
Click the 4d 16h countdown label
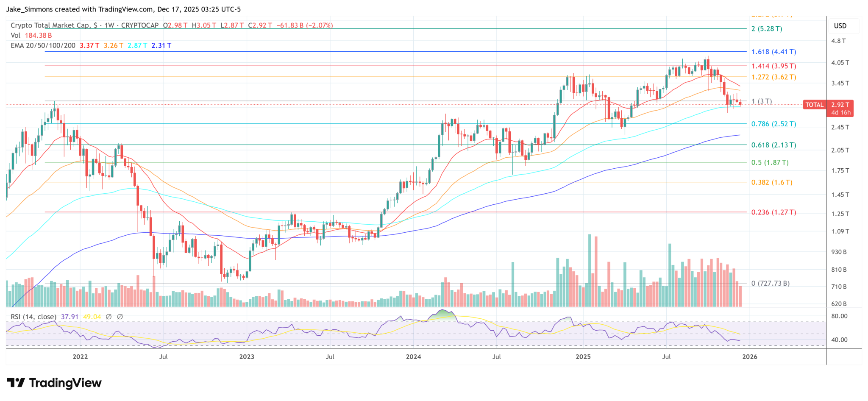click(840, 113)
